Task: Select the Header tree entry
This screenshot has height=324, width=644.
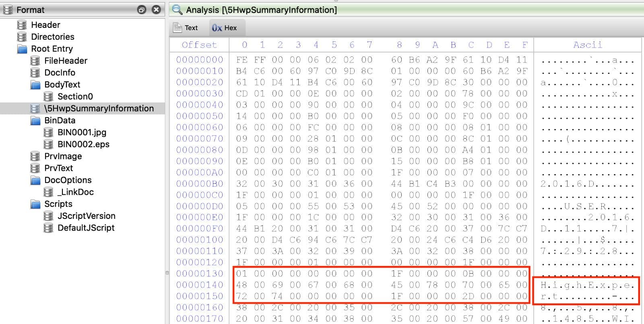Action: (45, 25)
